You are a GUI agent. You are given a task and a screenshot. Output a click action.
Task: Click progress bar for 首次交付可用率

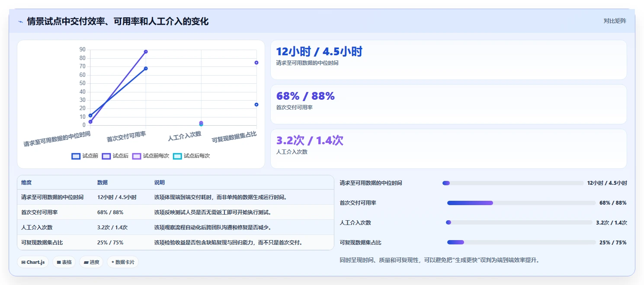pyautogui.click(x=522, y=203)
